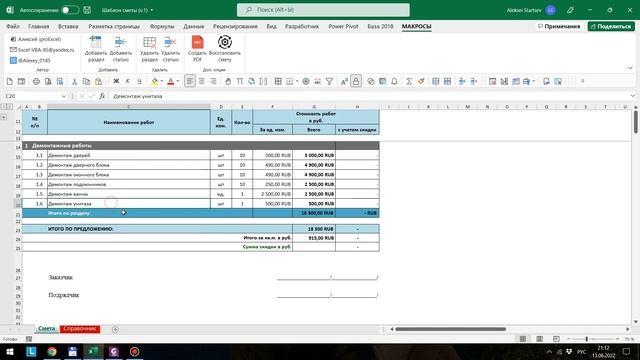Click the Добавить статью macro button
The image size is (640, 360).
(x=120, y=49)
